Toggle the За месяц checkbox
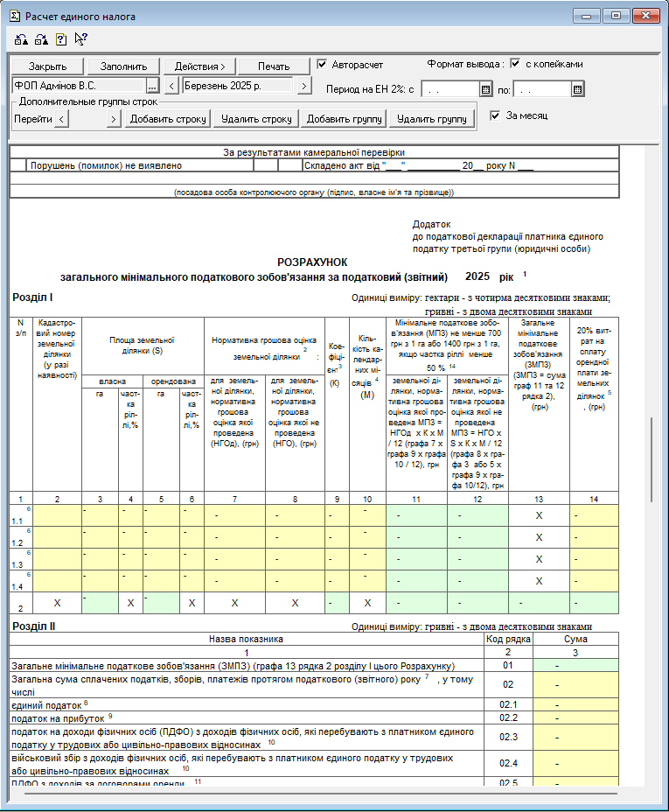 click(495, 115)
